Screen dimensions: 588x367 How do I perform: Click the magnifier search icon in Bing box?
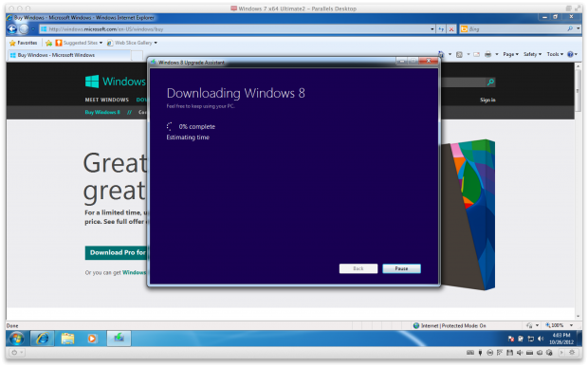pos(570,28)
